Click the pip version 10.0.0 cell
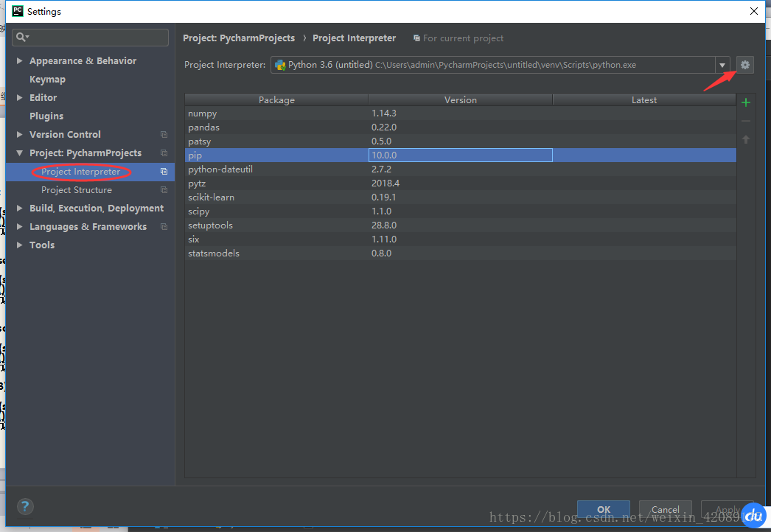This screenshot has height=532, width=771. click(460, 155)
